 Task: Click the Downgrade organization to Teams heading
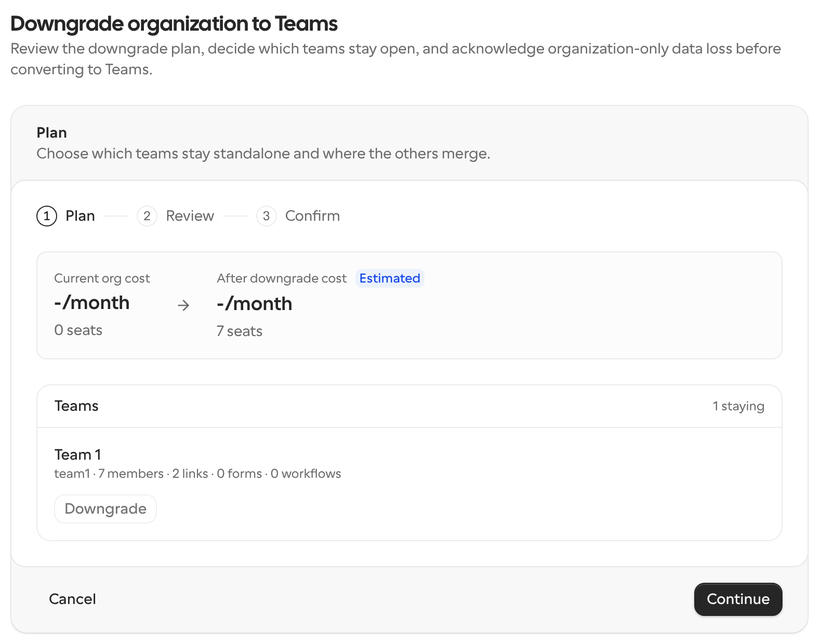click(174, 24)
